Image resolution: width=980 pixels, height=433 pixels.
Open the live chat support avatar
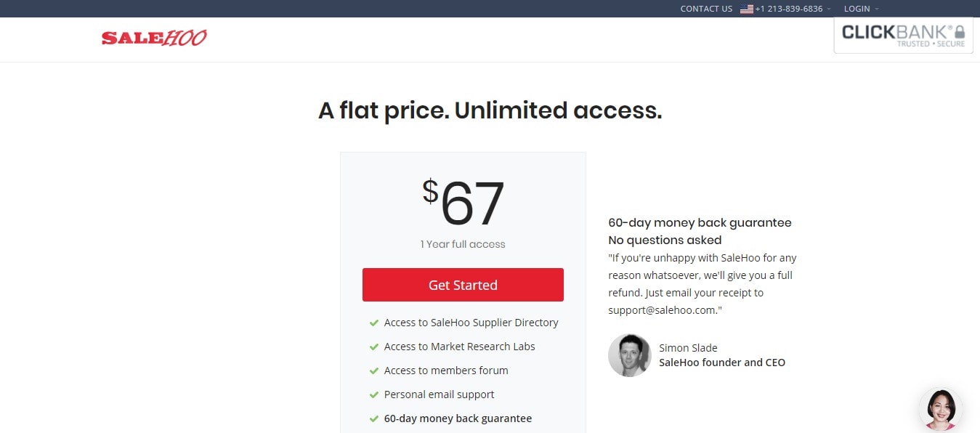941,410
